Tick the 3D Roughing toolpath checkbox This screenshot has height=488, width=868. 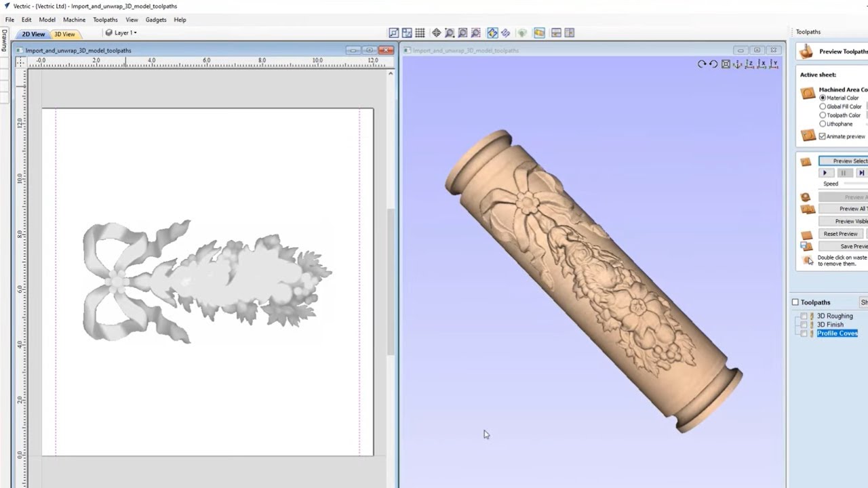[804, 316]
